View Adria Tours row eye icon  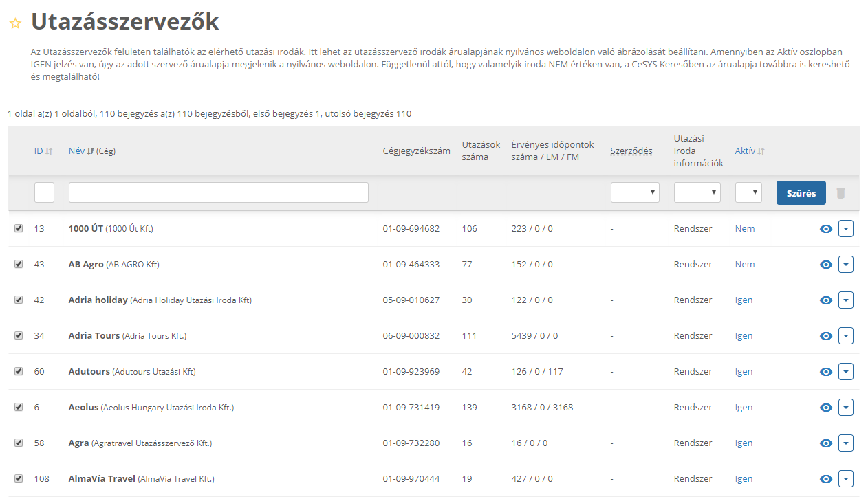point(826,336)
